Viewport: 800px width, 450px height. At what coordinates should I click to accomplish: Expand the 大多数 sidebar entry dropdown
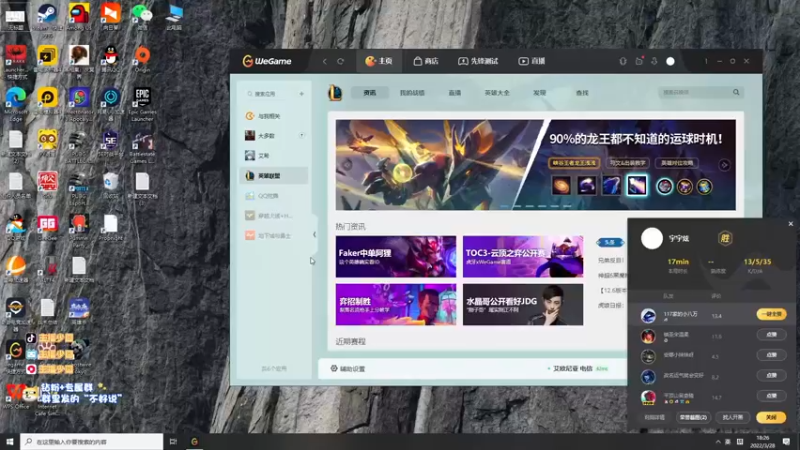pos(302,136)
